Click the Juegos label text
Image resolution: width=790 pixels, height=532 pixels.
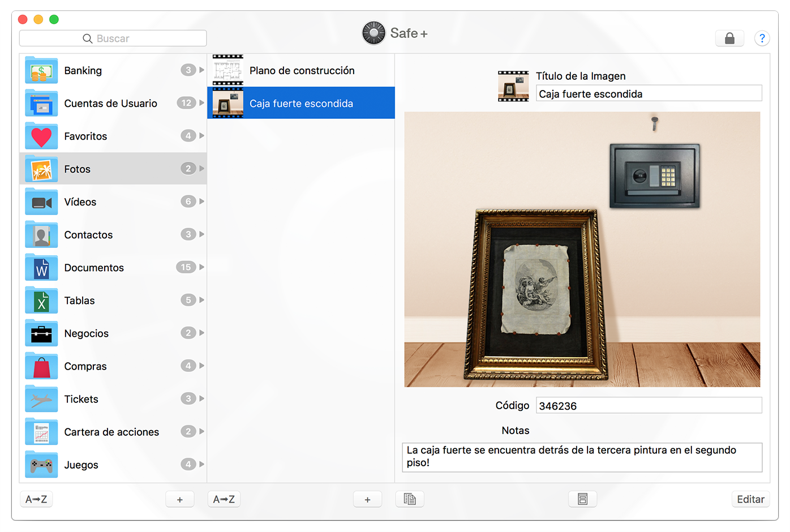pyautogui.click(x=81, y=465)
